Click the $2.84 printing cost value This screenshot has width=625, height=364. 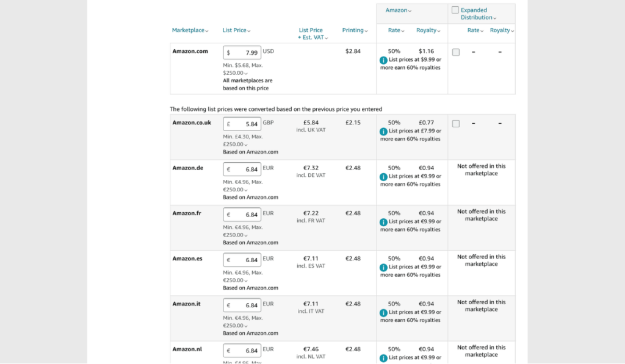(x=353, y=51)
